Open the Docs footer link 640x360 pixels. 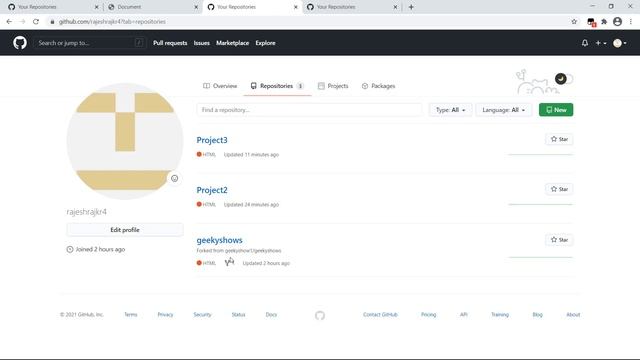point(271,314)
